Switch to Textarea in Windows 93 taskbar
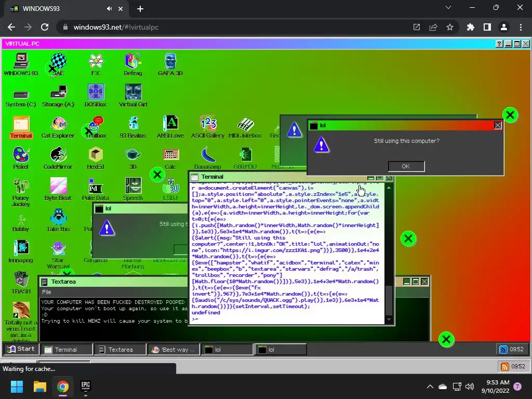 (120, 350)
